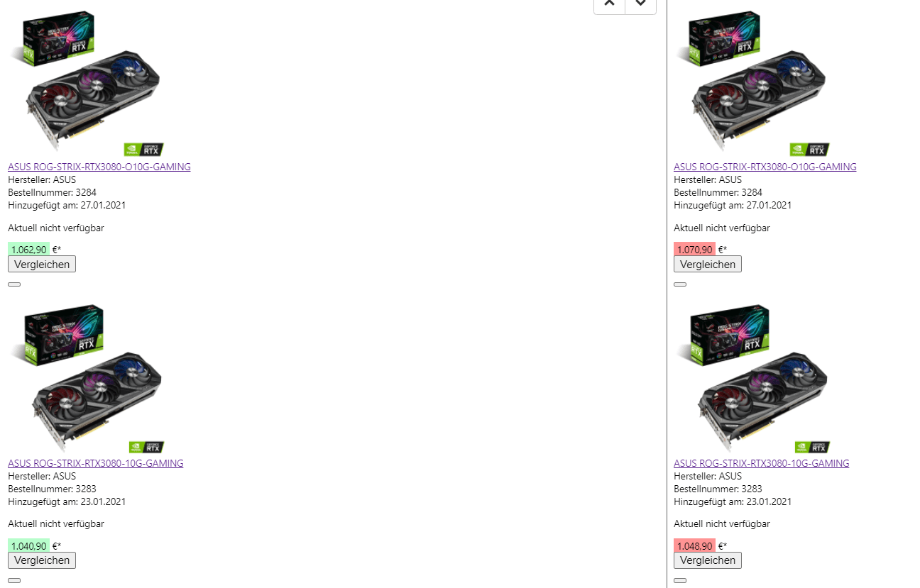Click 'Aktuell nicht verfügbar' above the 1.048,90 price
Viewport: 920px width, 588px height.
722,524
